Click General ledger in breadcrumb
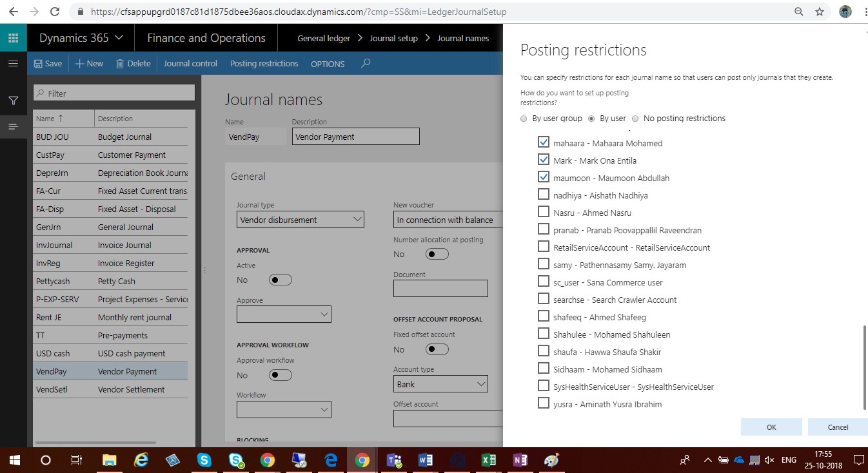 pyautogui.click(x=324, y=38)
